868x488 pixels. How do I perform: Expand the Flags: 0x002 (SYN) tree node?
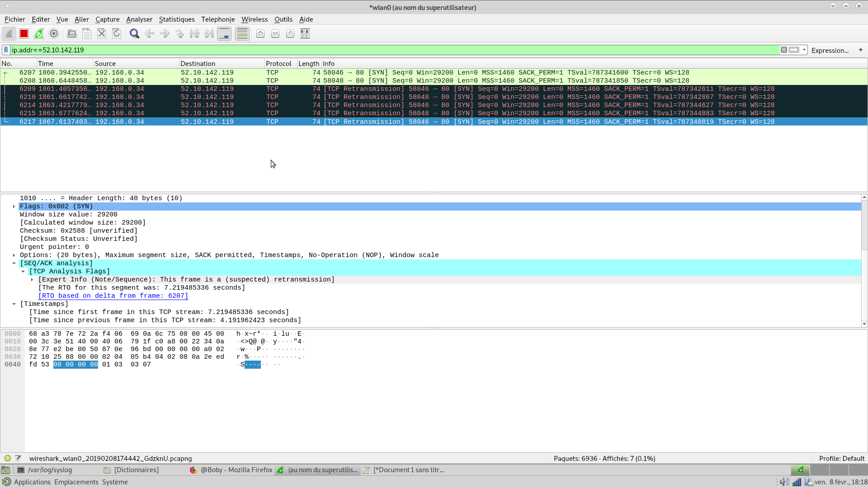pos(14,206)
